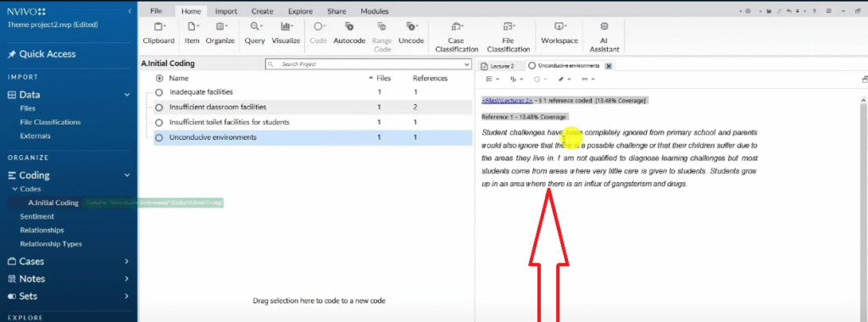Viewport: 868px width, 322px height.
Task: Open Files under Data
Action: tap(28, 108)
